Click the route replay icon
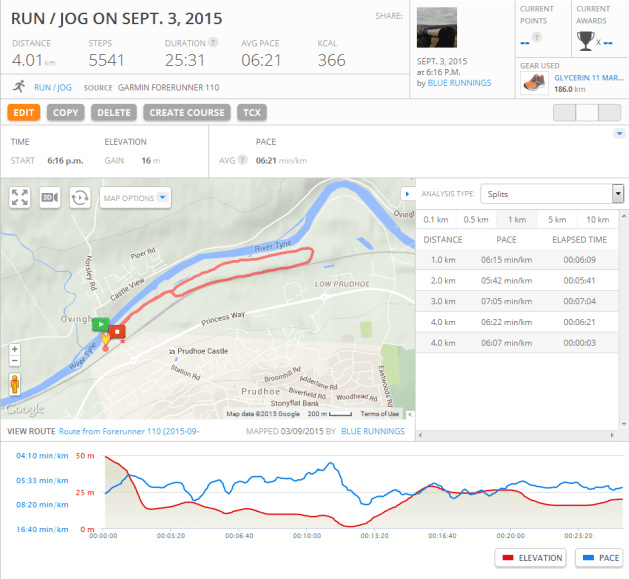 click(78, 198)
